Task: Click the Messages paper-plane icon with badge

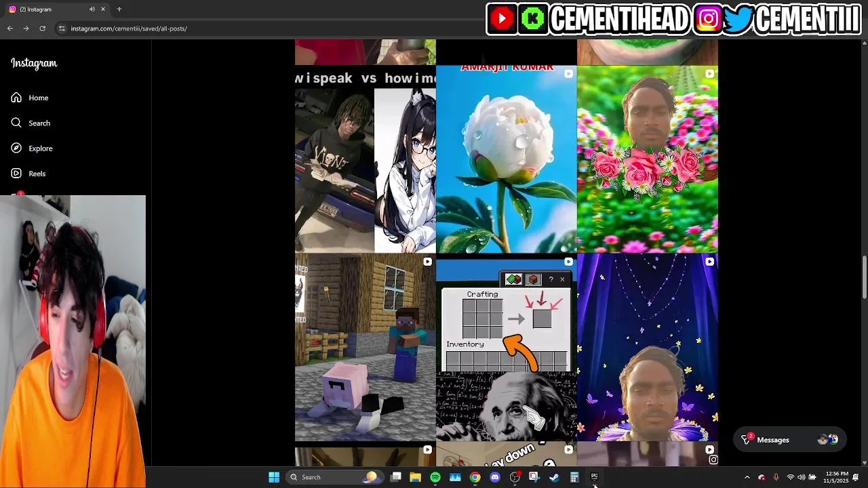Action: 747,439
